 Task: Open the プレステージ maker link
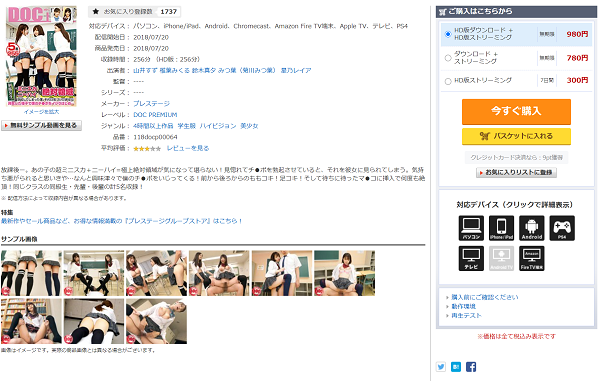click(152, 103)
